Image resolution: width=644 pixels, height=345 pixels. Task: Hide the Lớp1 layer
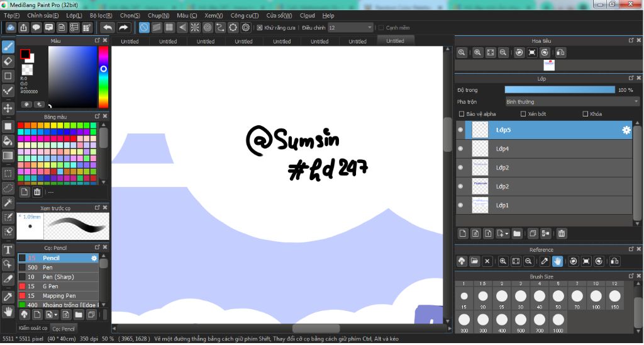pos(460,205)
